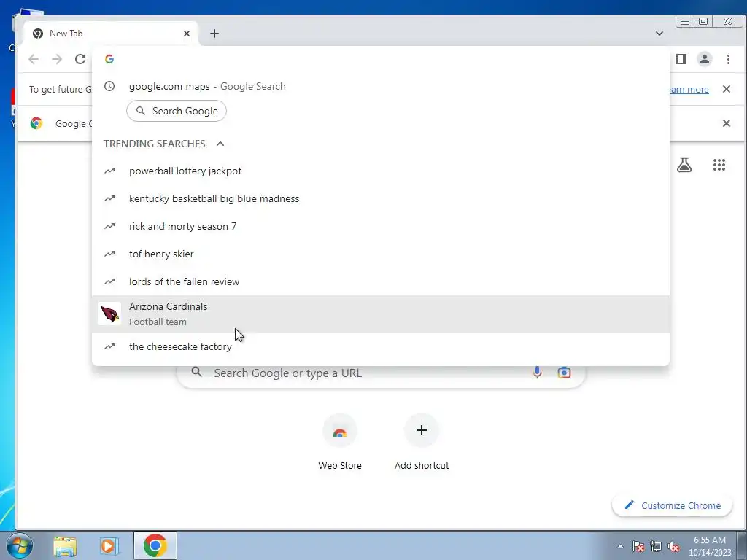This screenshot has width=747, height=560.
Task: Open a new tab with the plus icon
Action: pyautogui.click(x=214, y=34)
